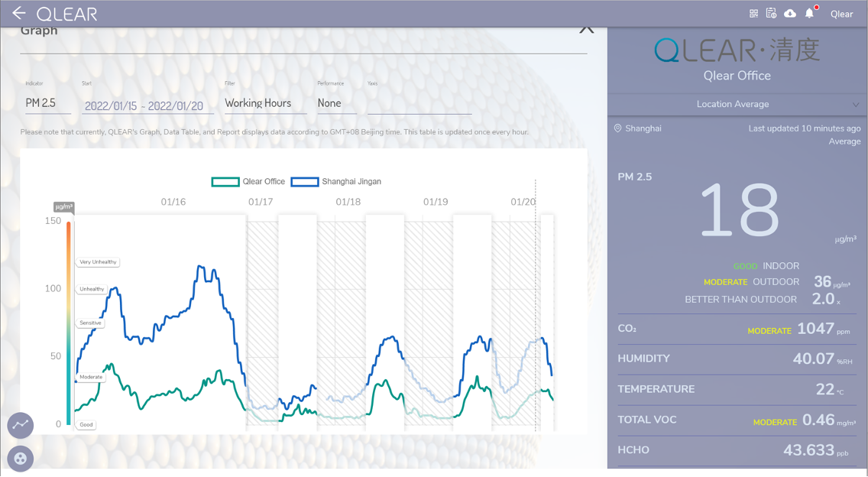Click the line graph floating button

[x=21, y=425]
